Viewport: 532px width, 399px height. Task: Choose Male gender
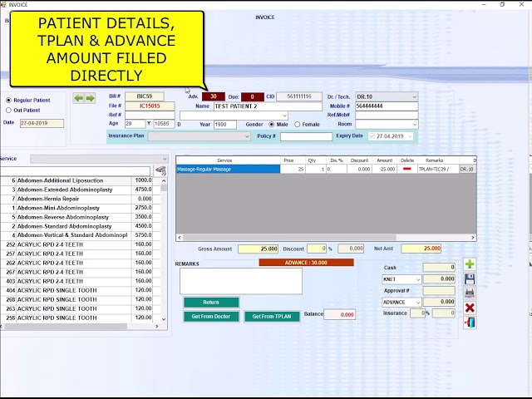(272, 125)
